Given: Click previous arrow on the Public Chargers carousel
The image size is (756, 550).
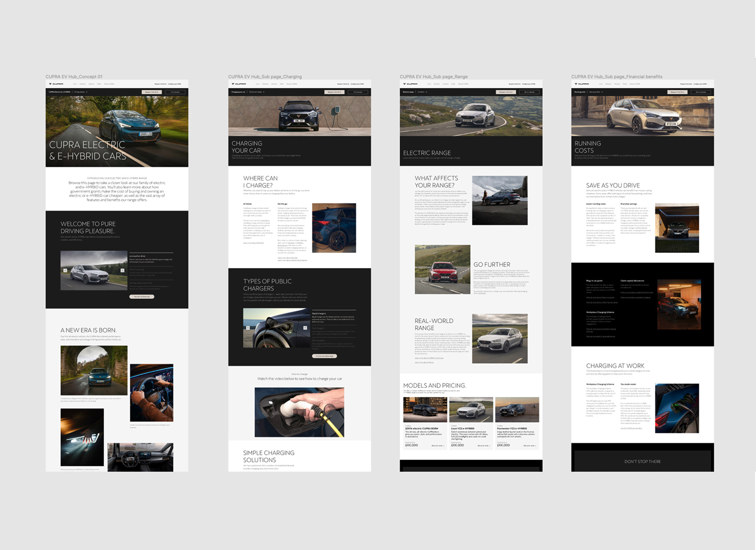Looking at the screenshot, I should click(248, 328).
